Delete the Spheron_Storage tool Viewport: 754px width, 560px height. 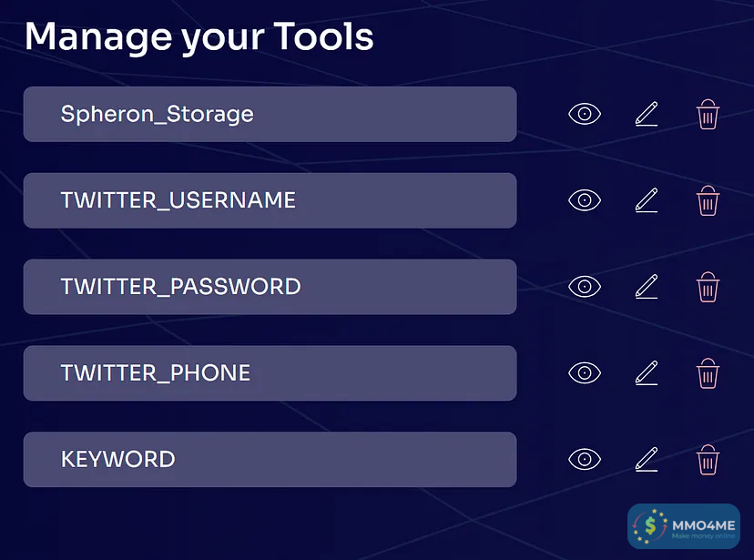[x=708, y=114]
